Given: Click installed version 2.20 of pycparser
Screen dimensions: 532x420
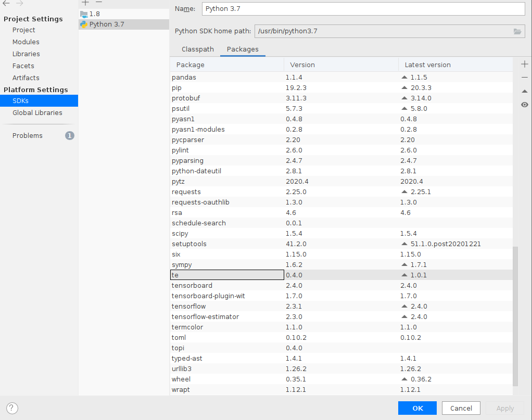Looking at the screenshot, I should click(293, 140).
